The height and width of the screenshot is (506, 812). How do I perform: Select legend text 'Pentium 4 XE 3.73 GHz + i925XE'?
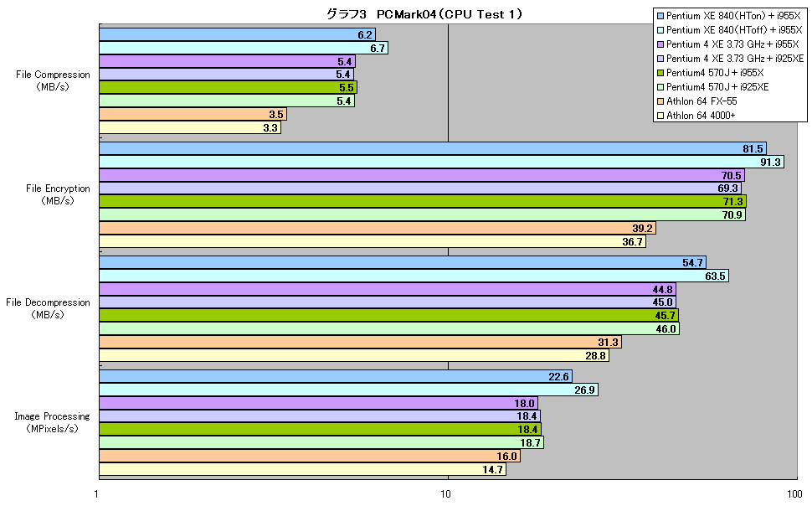pyautogui.click(x=735, y=59)
